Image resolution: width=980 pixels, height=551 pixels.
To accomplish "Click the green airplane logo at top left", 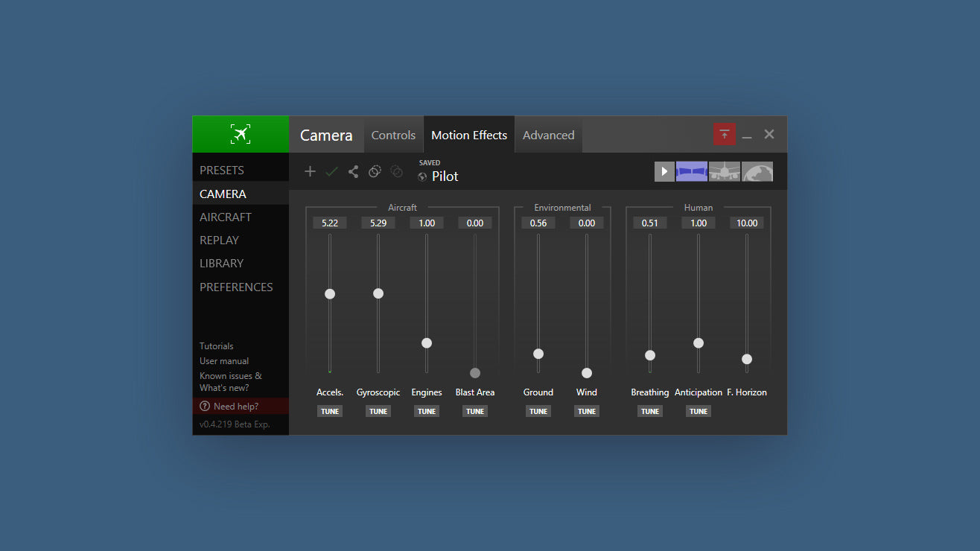I will (240, 134).
